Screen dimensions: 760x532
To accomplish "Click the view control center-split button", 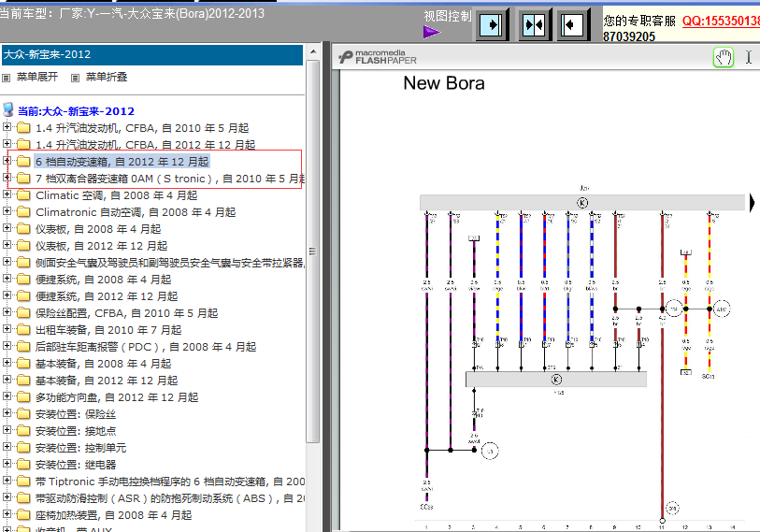I will click(534, 24).
